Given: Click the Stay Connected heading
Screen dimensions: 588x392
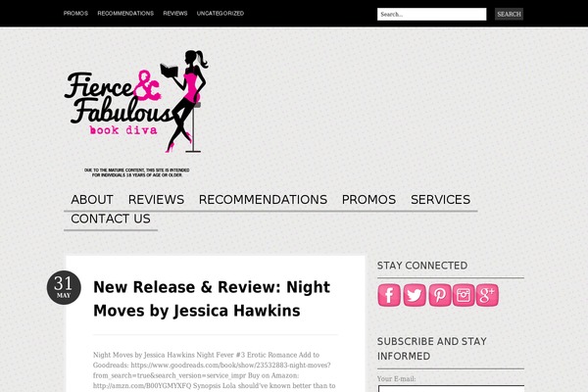Looking at the screenshot, I should pyautogui.click(x=422, y=266).
